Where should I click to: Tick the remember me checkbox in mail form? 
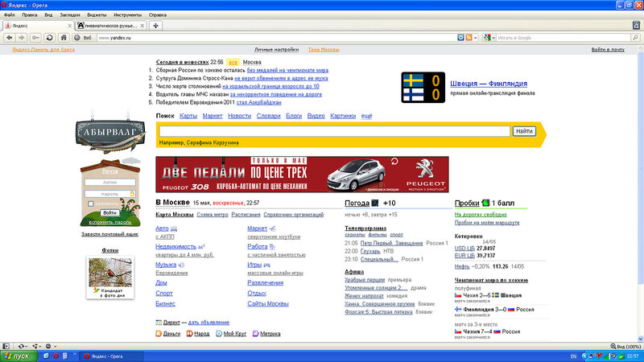click(90, 204)
